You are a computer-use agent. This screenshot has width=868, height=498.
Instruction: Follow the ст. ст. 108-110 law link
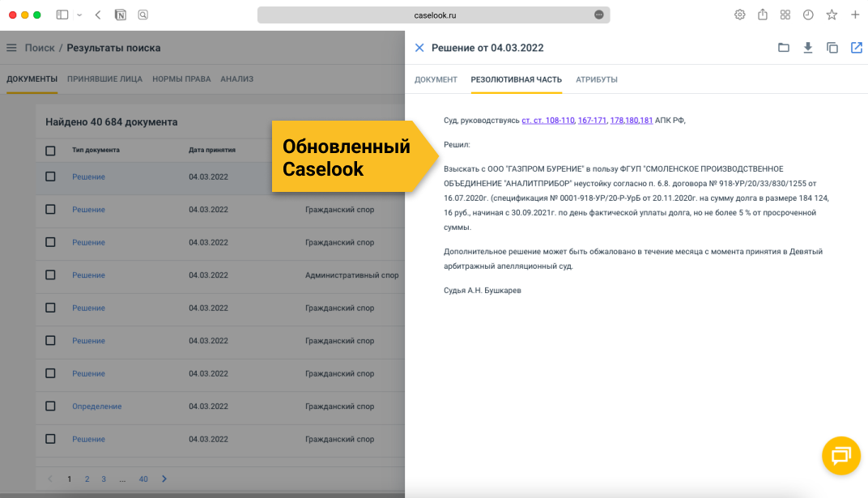click(548, 120)
